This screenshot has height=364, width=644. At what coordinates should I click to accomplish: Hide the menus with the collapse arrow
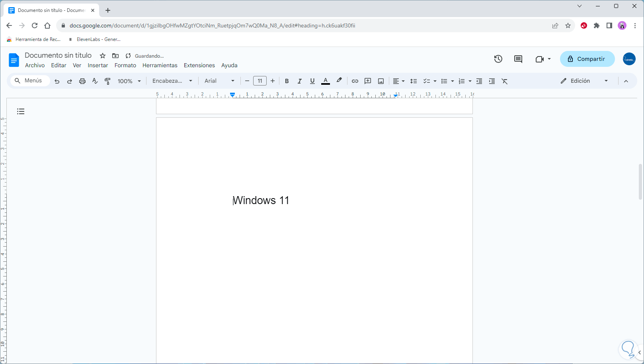pos(626,81)
